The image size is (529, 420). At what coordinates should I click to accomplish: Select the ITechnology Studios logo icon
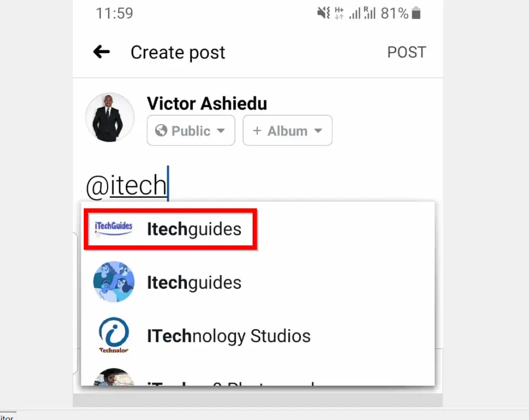coord(114,336)
